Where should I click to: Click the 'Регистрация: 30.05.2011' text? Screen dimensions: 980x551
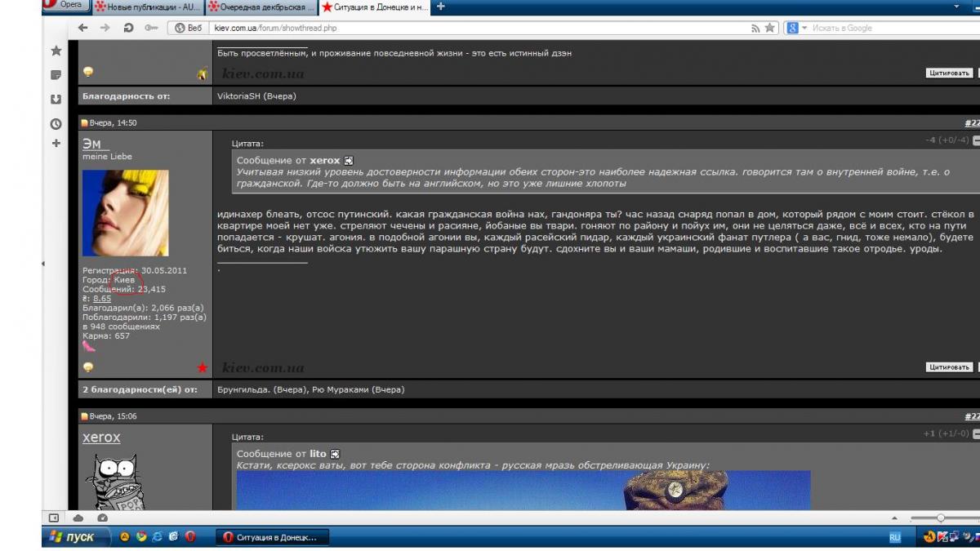[x=135, y=270]
